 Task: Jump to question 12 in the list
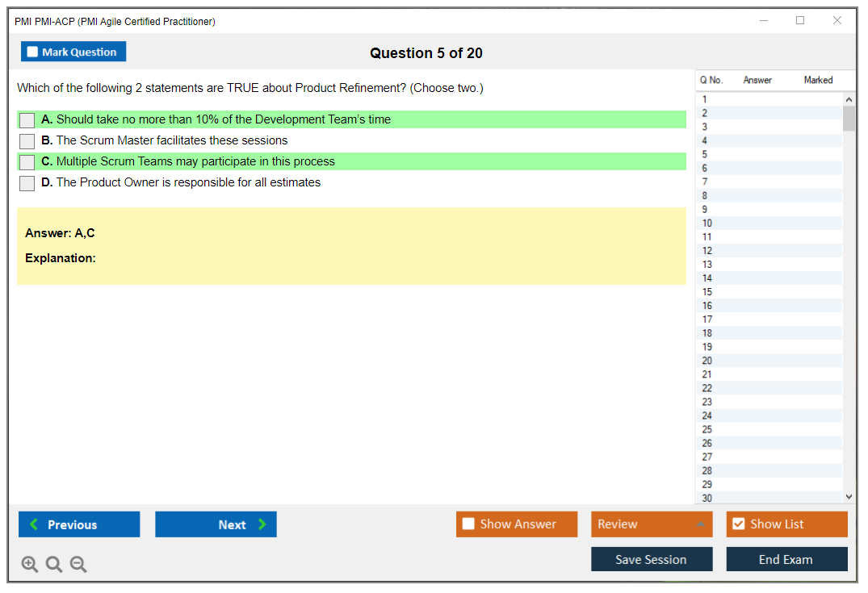click(707, 250)
